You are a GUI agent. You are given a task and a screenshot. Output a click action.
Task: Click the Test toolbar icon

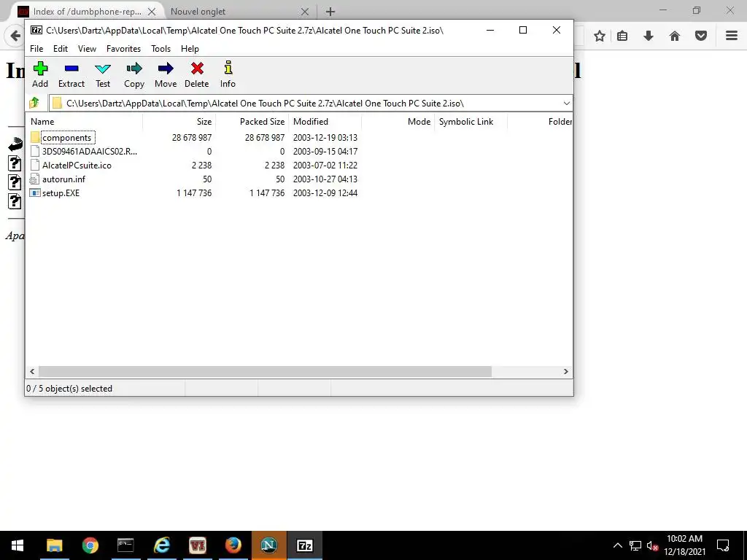(103, 69)
